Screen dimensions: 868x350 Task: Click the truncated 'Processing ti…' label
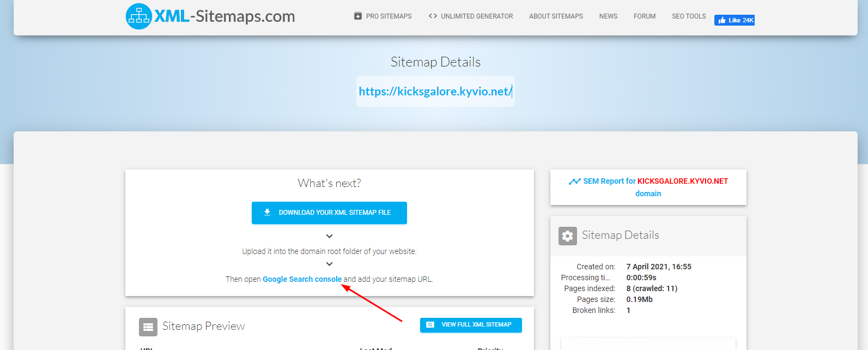click(x=585, y=277)
